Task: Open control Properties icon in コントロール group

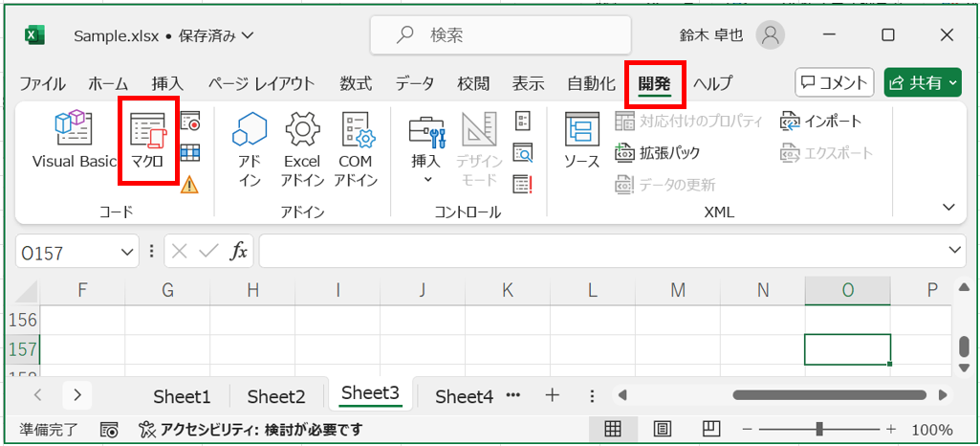Action: click(x=522, y=121)
